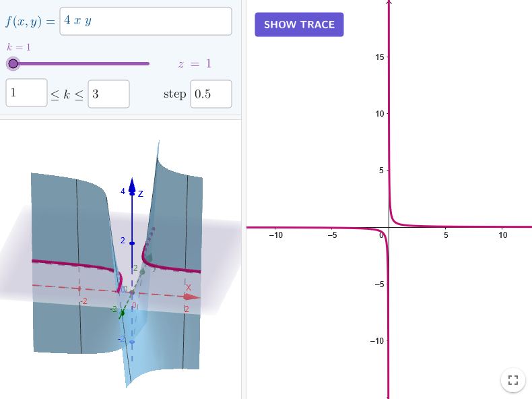Click the 'z = 1' label beside the slider
The height and width of the screenshot is (399, 532).
[x=195, y=64]
